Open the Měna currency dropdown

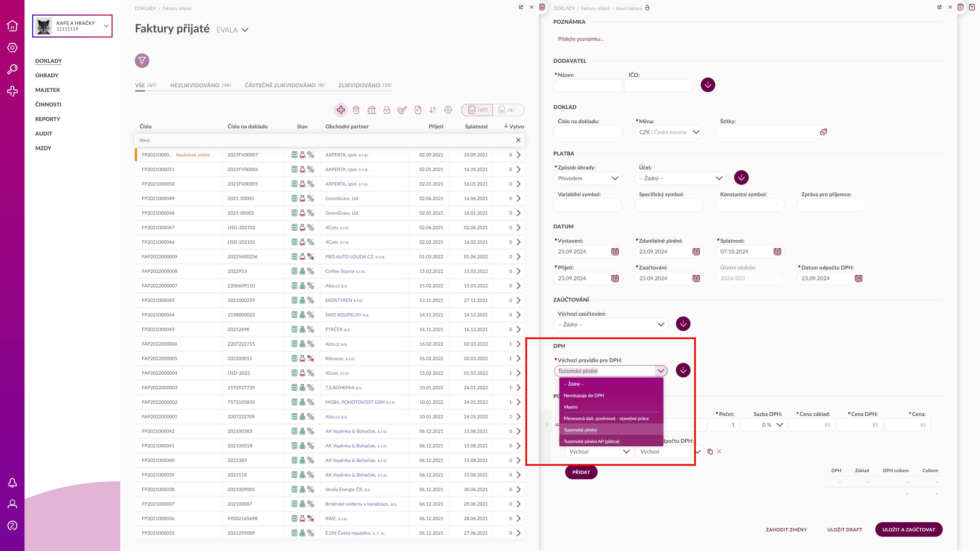coord(669,132)
